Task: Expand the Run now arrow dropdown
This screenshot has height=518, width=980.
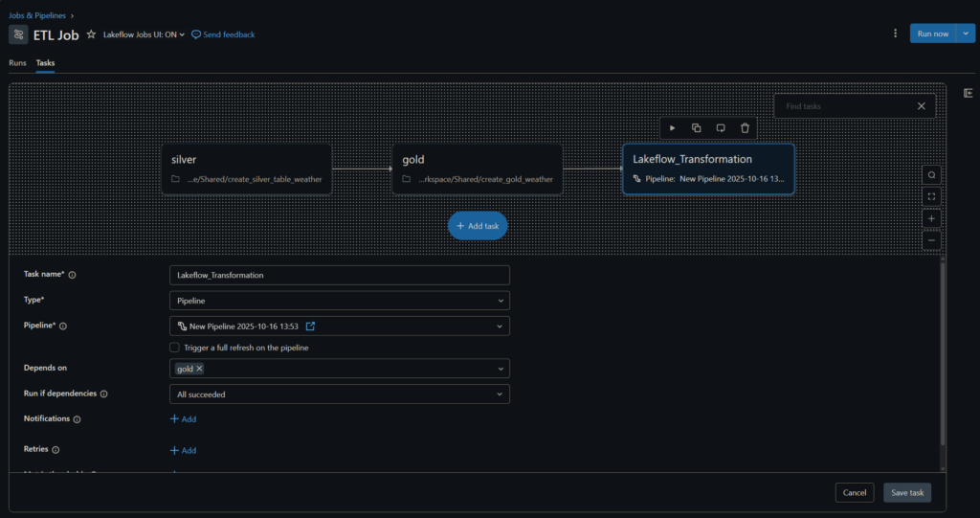Action: point(967,34)
